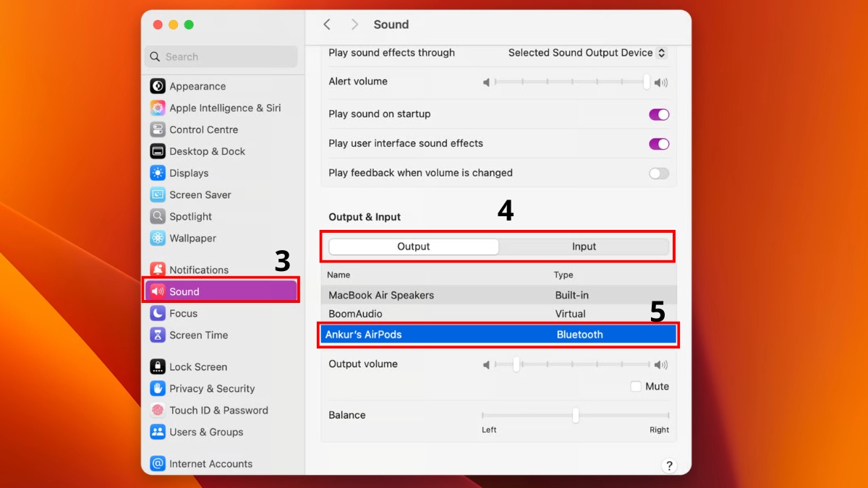
Task: Click the "Built-in" type cell
Action: (x=571, y=295)
